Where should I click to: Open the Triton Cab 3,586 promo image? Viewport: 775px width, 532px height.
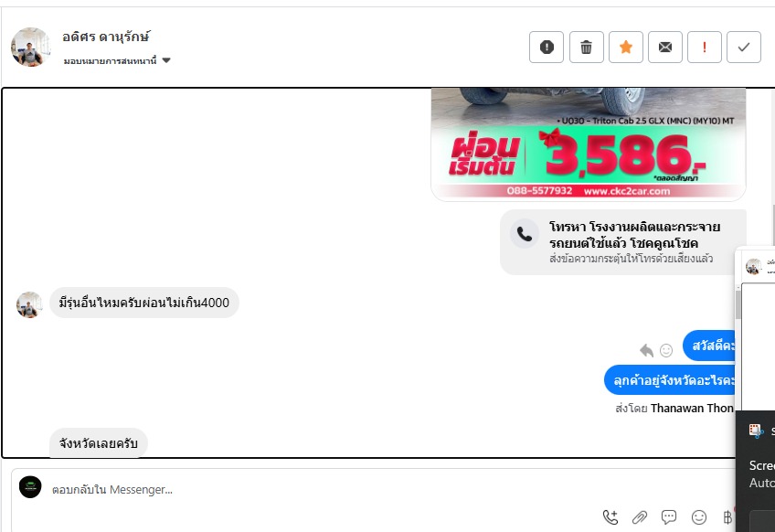[589, 144]
